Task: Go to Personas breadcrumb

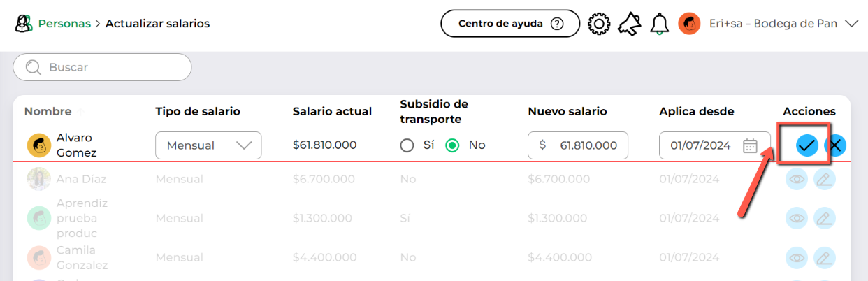Action: tap(64, 24)
